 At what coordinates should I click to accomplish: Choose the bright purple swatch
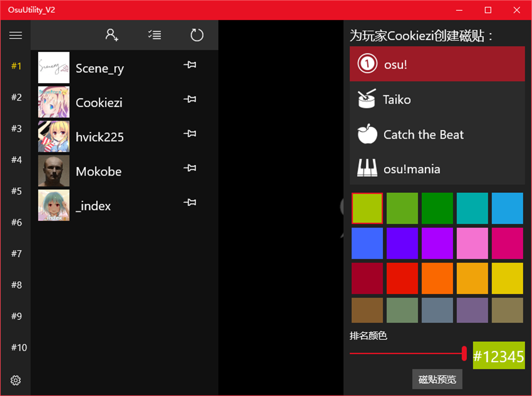pyautogui.click(x=437, y=243)
